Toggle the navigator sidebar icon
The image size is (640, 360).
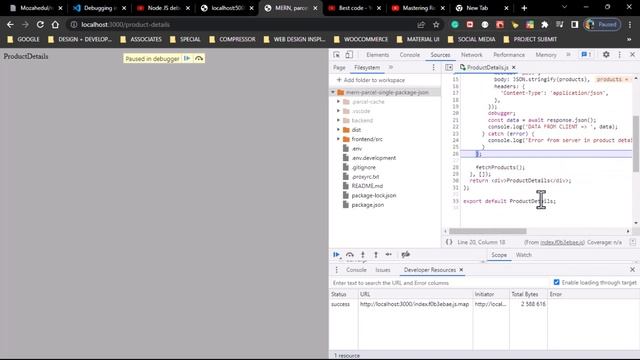coord(449,67)
